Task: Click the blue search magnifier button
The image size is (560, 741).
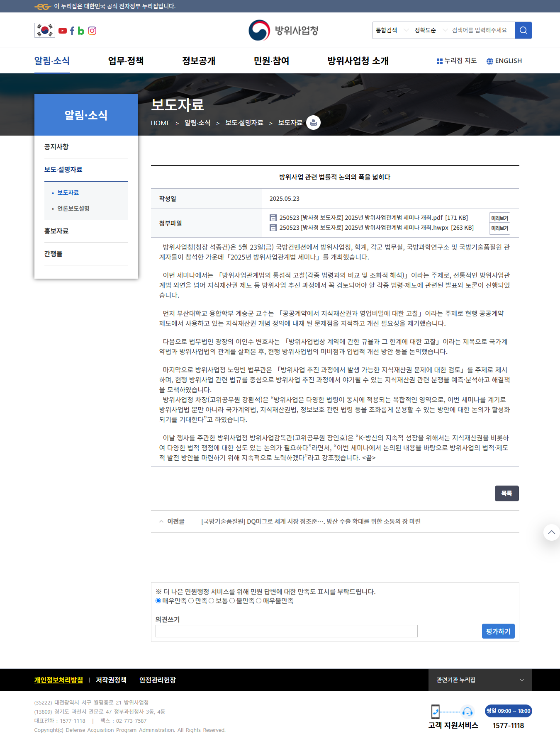Action: coord(523,30)
